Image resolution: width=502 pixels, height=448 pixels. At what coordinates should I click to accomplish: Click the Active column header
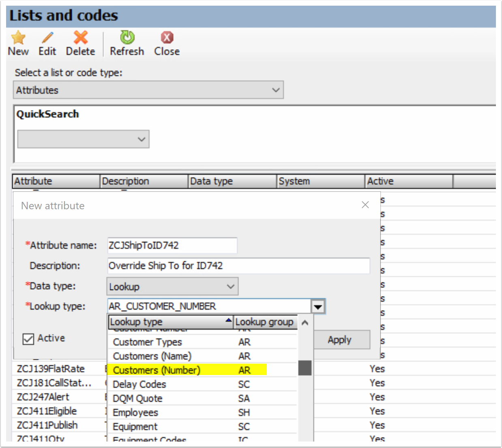point(409,181)
